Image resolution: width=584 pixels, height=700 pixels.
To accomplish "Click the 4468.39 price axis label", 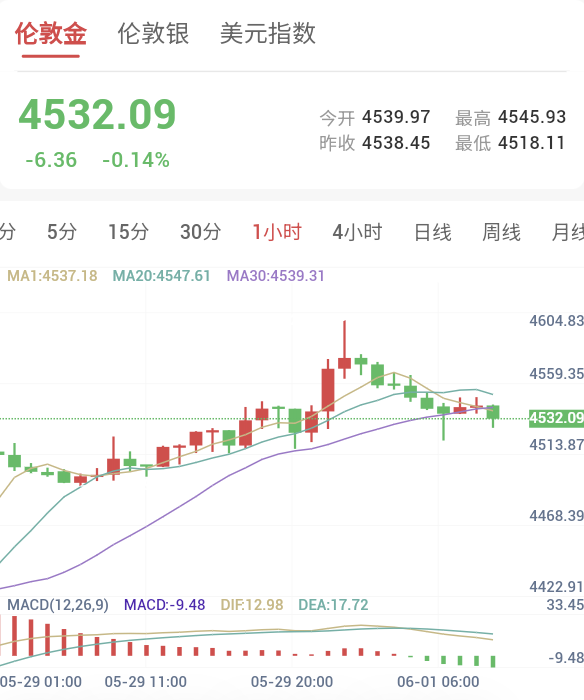I will click(556, 516).
